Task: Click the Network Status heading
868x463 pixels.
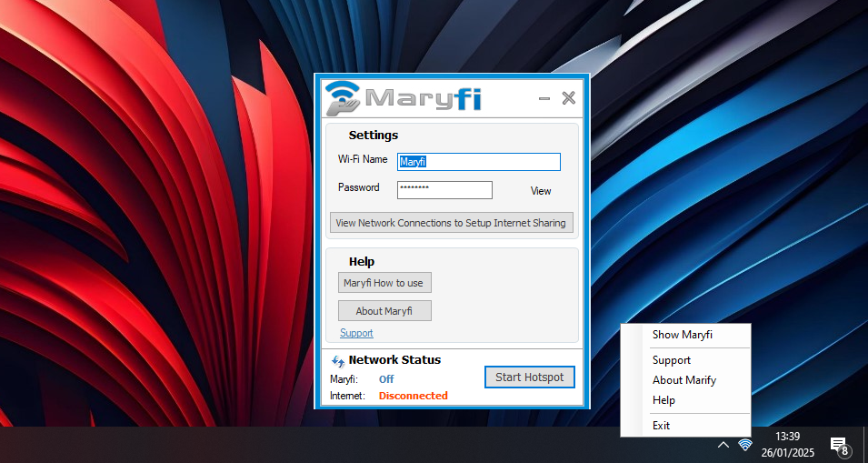Action: (394, 360)
